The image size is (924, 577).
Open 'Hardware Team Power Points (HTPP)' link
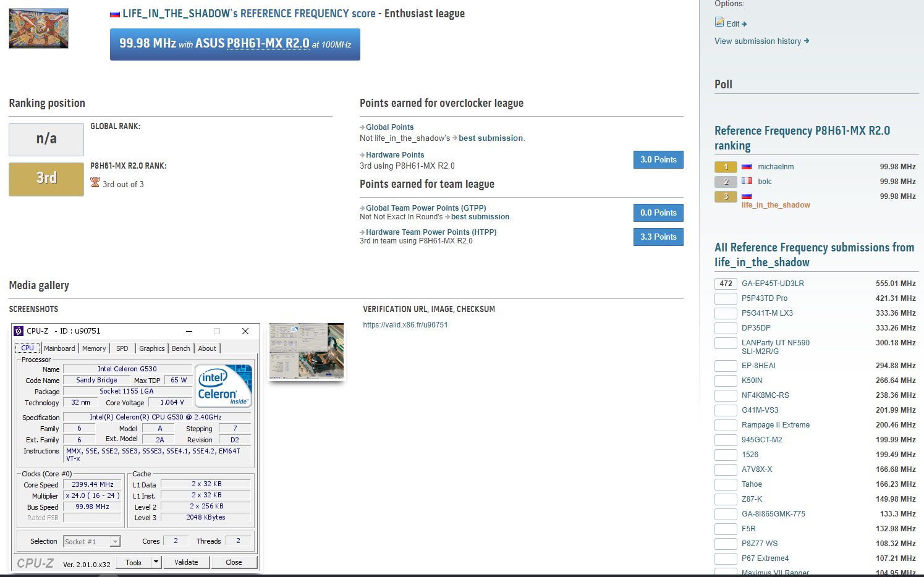coord(431,232)
